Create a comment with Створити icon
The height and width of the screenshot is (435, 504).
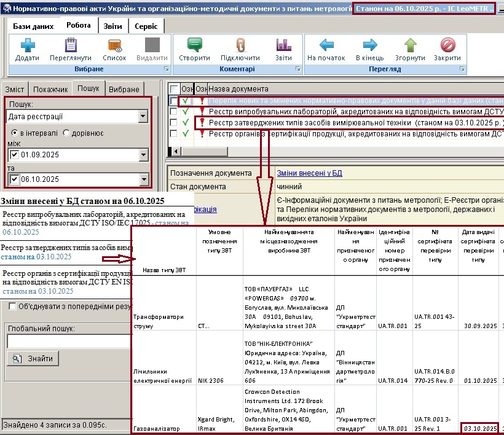point(195,46)
